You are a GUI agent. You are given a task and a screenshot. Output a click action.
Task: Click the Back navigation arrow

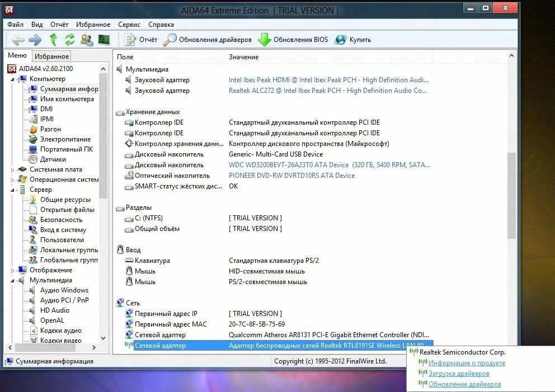tap(18, 40)
